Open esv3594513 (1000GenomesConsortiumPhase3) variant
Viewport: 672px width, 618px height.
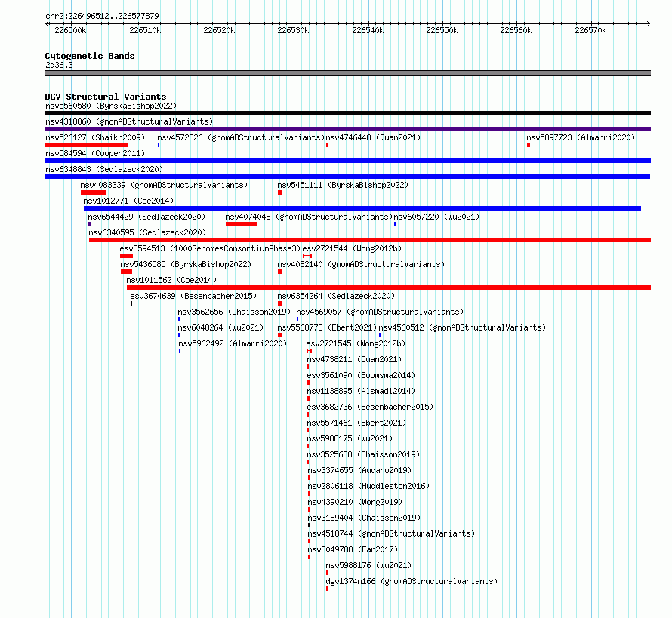point(210,248)
